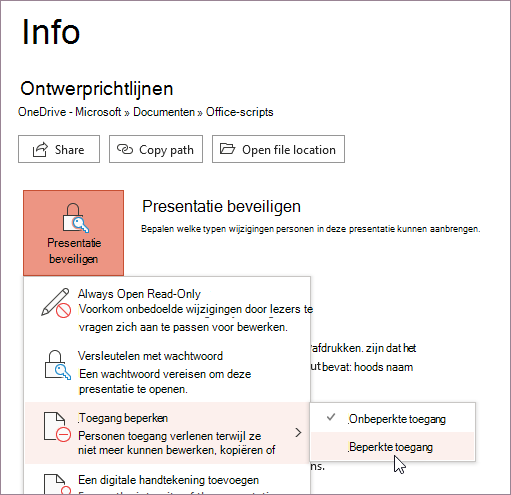This screenshot has height=495, width=511.
Task: Click the Info page heading
Action: coord(51,32)
